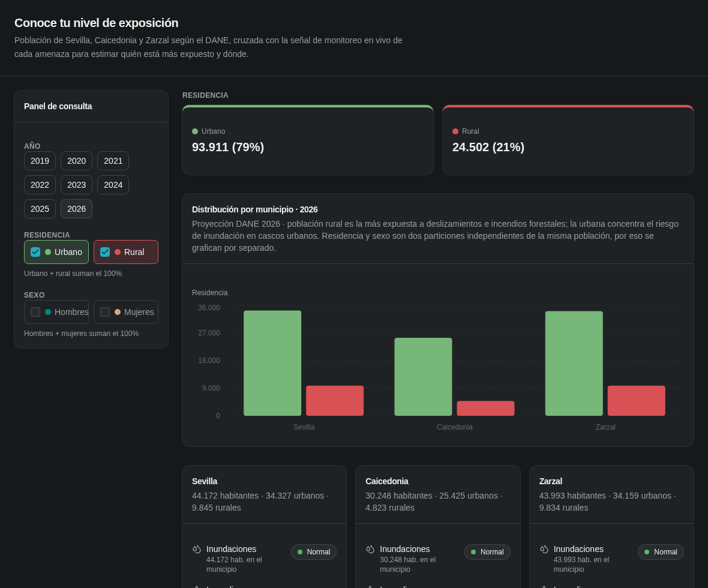Click Sevilla's green urban bar
This screenshot has width=708, height=588.
(x=272, y=363)
